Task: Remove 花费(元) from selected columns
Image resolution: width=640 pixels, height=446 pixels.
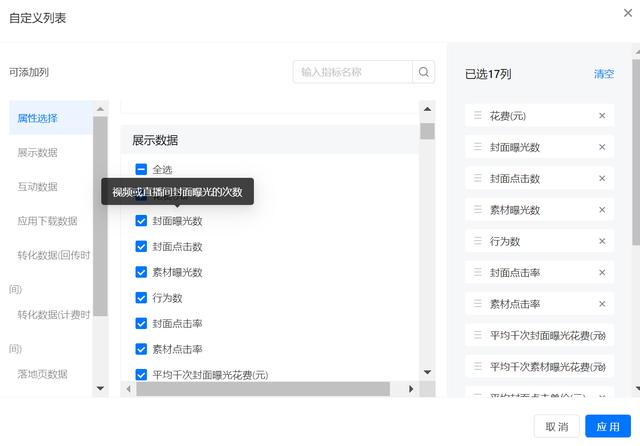Action: (x=602, y=116)
